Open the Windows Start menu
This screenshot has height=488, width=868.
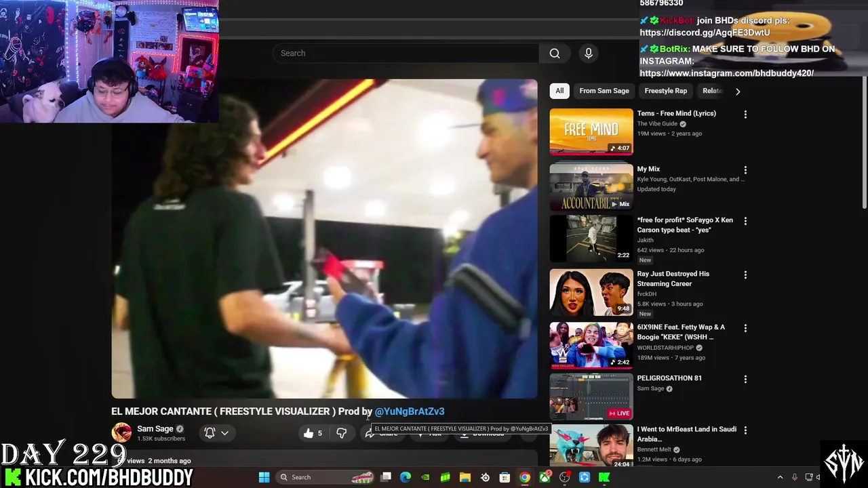(264, 477)
